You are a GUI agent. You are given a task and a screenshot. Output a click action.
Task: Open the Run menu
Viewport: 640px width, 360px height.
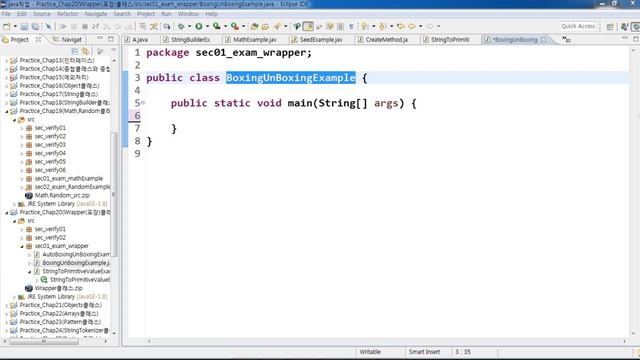pos(166,14)
